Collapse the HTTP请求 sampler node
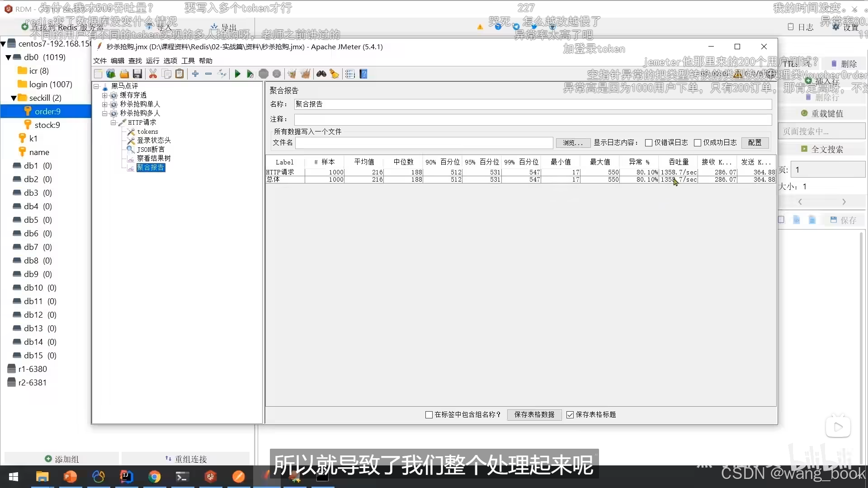The width and height of the screenshot is (868, 488). click(113, 122)
